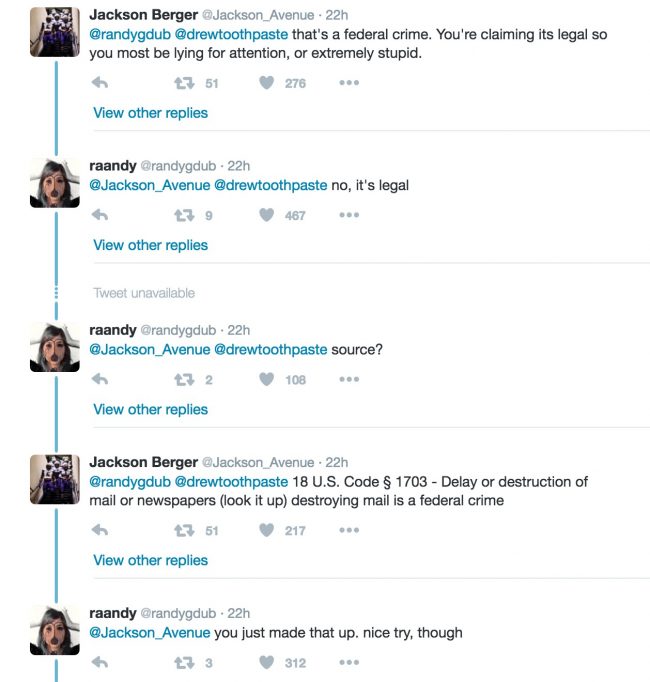Retweet the tweet with 276 likes
Viewport: 650px width, 682px height.
point(184,83)
